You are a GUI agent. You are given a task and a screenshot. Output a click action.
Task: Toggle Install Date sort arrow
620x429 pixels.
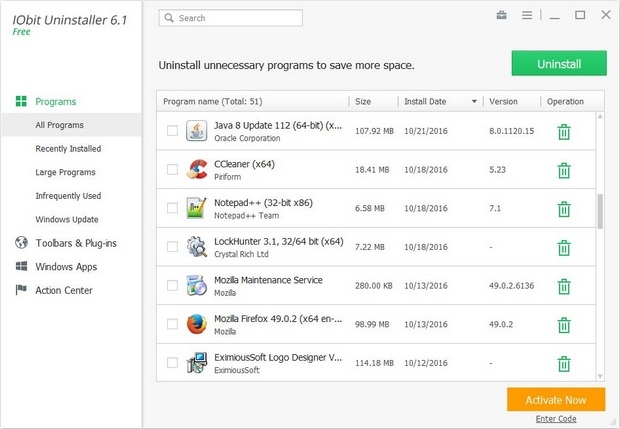tap(474, 102)
